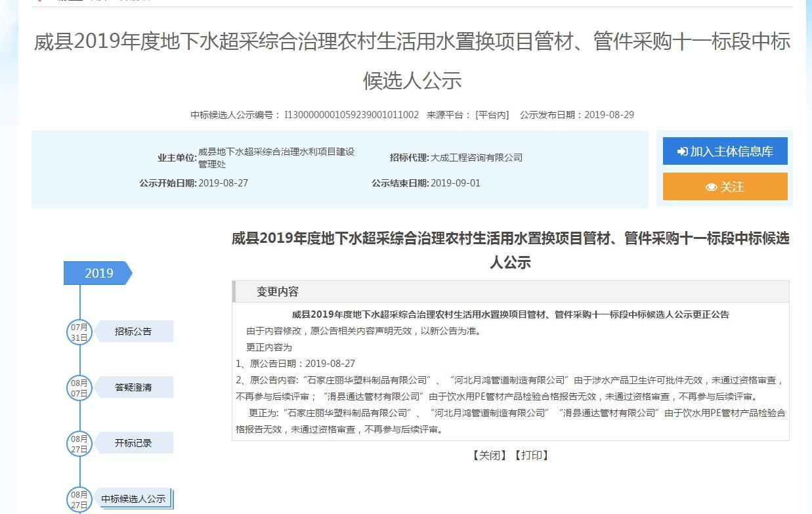Click the 来源平台 [平台内] text
Image resolution: width=812 pixels, height=514 pixels.
[468, 115]
